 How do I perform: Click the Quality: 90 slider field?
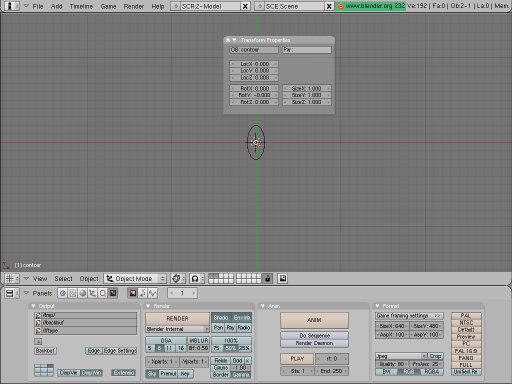(392, 364)
